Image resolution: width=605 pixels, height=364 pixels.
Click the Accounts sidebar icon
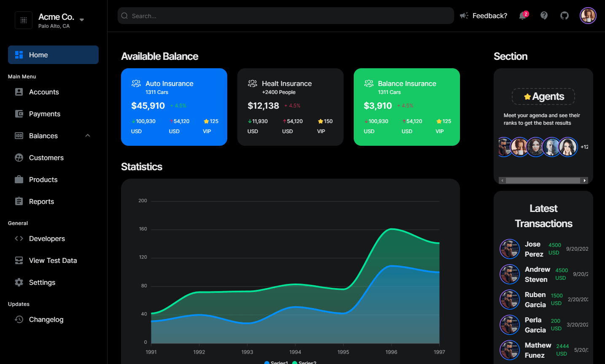click(19, 92)
